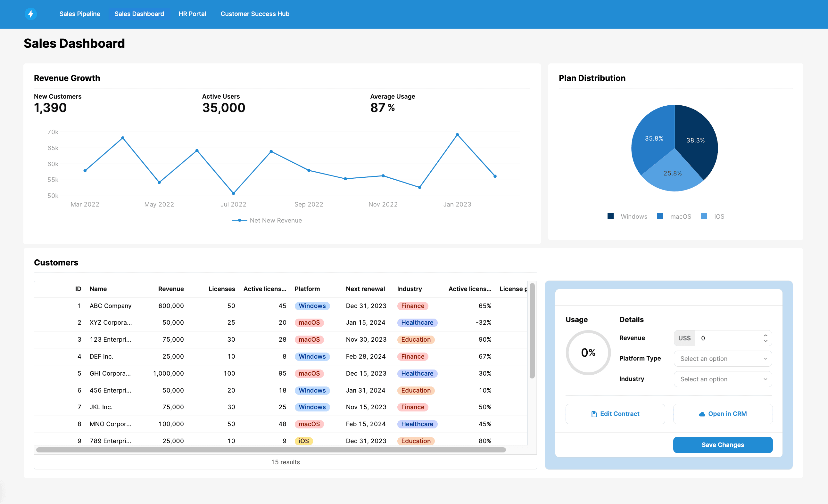Click the cloud icon on Open in CRM

click(x=702, y=414)
